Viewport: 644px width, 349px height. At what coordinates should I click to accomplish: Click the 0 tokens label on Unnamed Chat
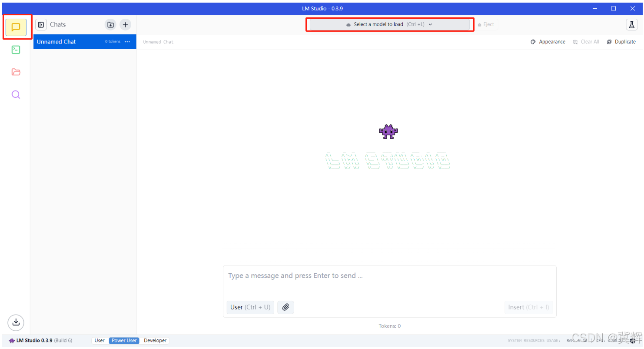tap(113, 42)
